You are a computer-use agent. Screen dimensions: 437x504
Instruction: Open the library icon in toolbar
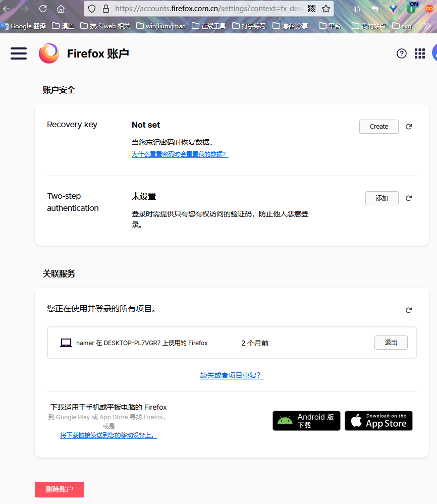point(357,9)
